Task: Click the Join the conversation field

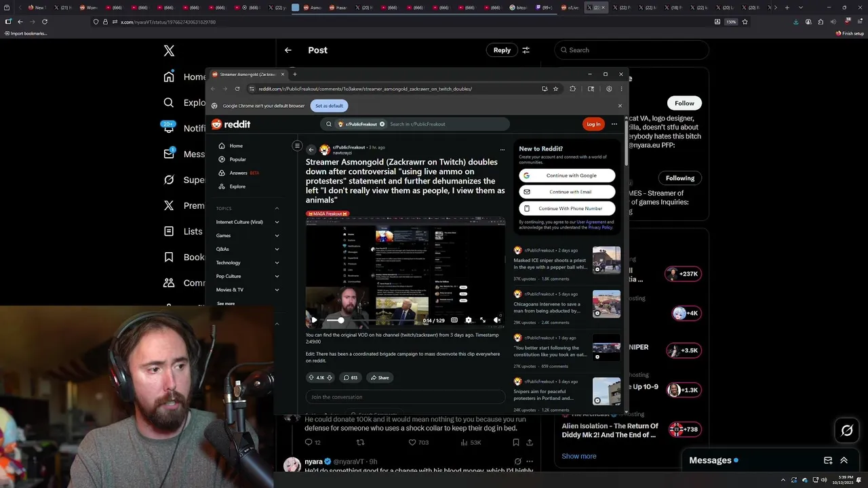Action: pos(405,397)
